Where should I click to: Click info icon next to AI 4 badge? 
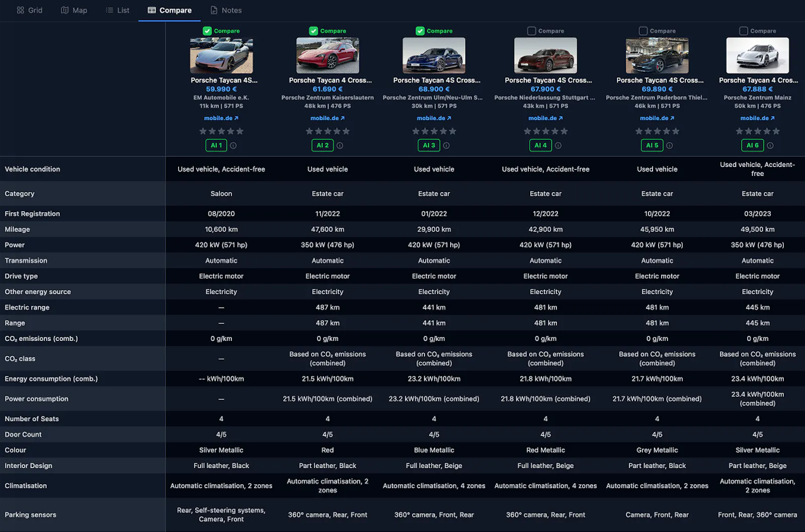(x=558, y=145)
